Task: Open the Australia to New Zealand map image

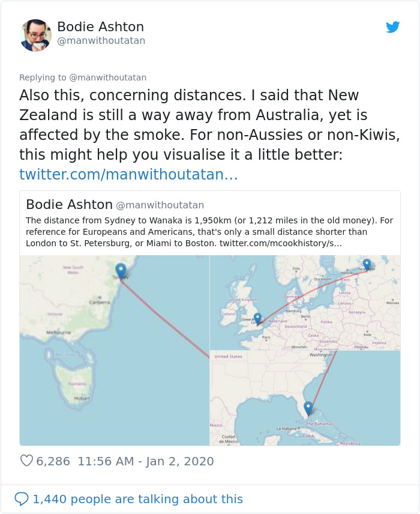Action: coord(114,348)
